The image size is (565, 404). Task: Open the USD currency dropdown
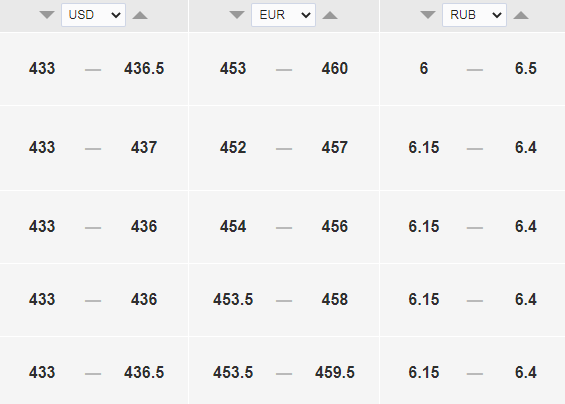93,15
